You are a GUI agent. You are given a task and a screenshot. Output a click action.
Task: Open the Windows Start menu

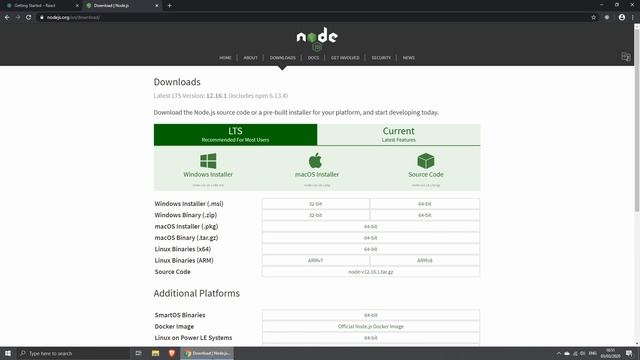point(8,353)
